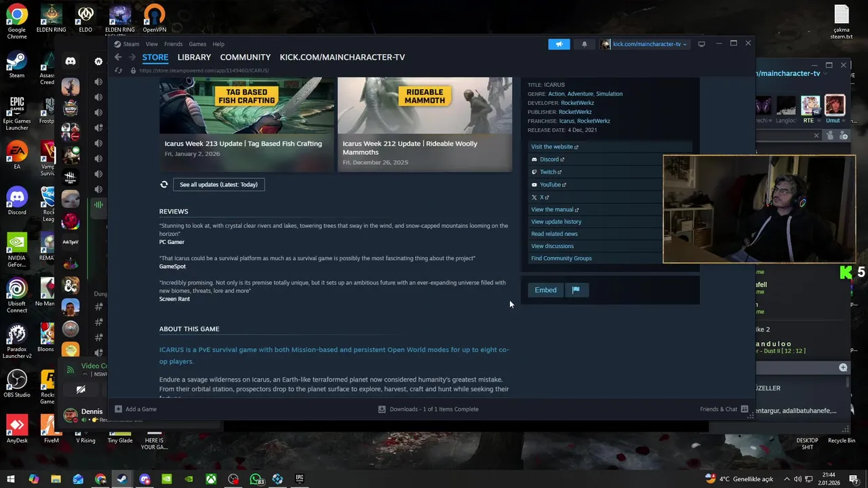This screenshot has width=868, height=488.
Task: Open the çakma steam.txt desktop file
Action: pyautogui.click(x=842, y=22)
